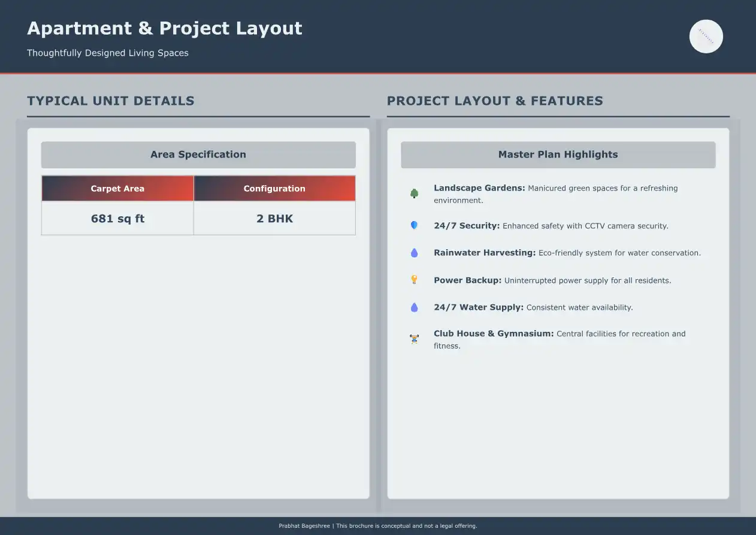The image size is (756, 535).
Task: Select the shield icon next to 24/7 Security
Action: click(x=414, y=226)
